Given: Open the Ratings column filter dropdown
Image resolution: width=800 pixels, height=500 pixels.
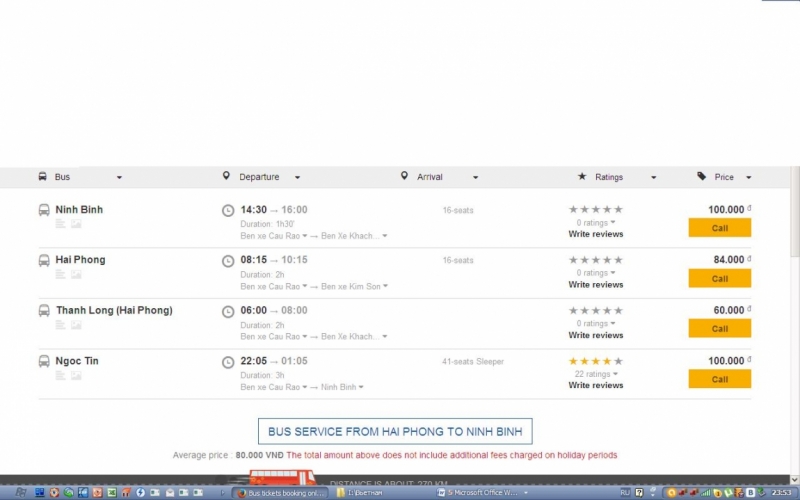Looking at the screenshot, I should (653, 177).
